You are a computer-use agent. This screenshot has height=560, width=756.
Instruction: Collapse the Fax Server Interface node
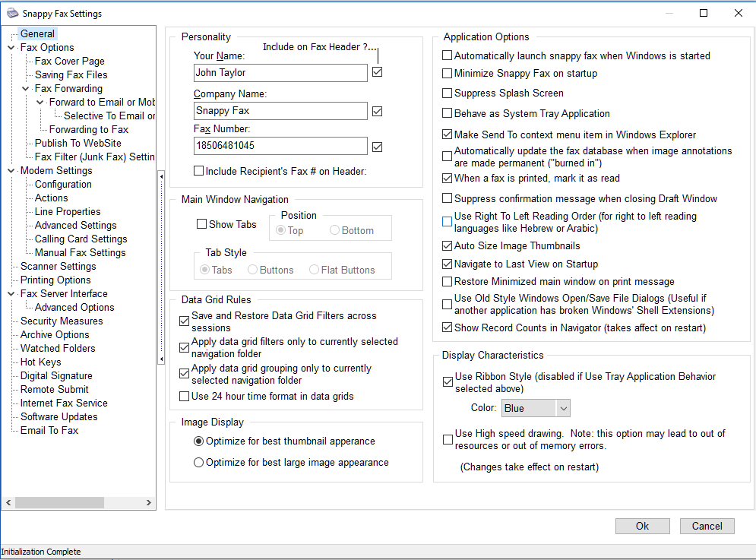coord(11,294)
